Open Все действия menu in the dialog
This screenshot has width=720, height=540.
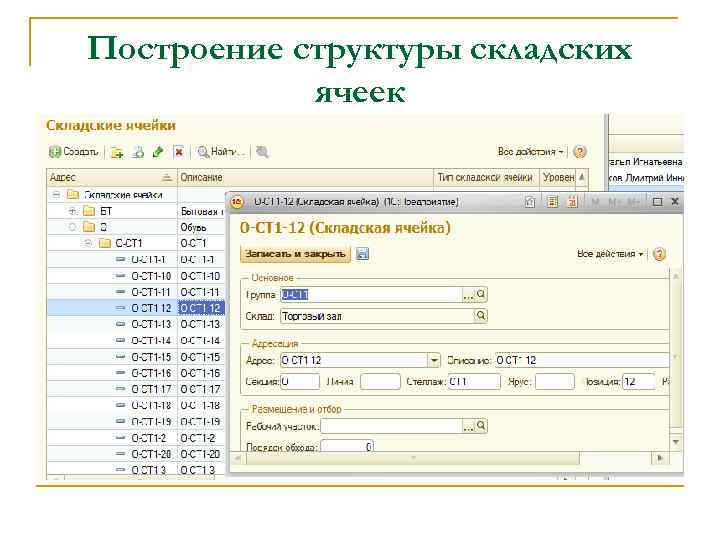[x=610, y=254]
